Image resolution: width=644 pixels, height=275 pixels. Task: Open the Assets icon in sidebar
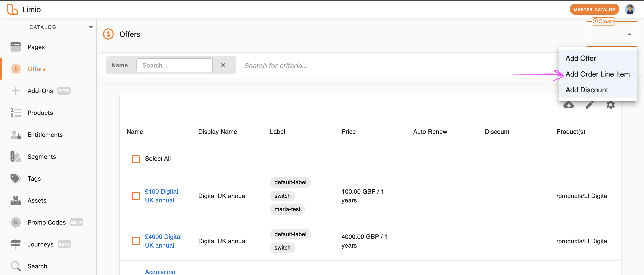[16, 200]
